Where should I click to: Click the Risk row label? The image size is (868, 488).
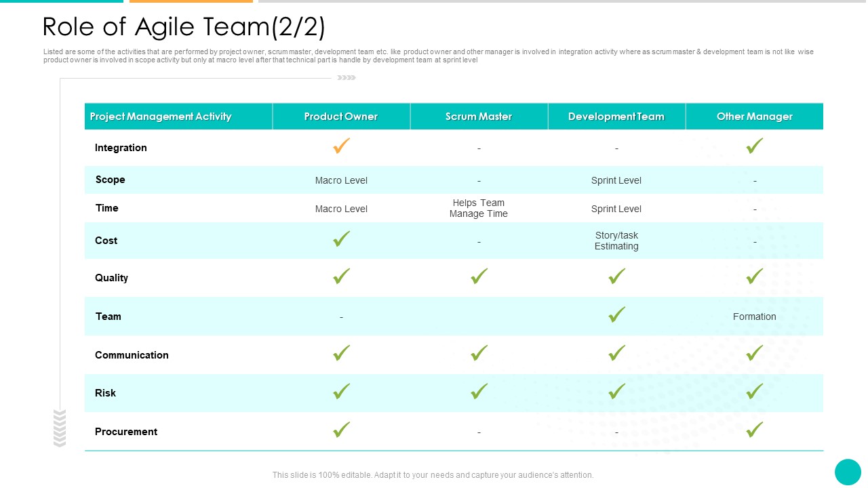point(105,393)
